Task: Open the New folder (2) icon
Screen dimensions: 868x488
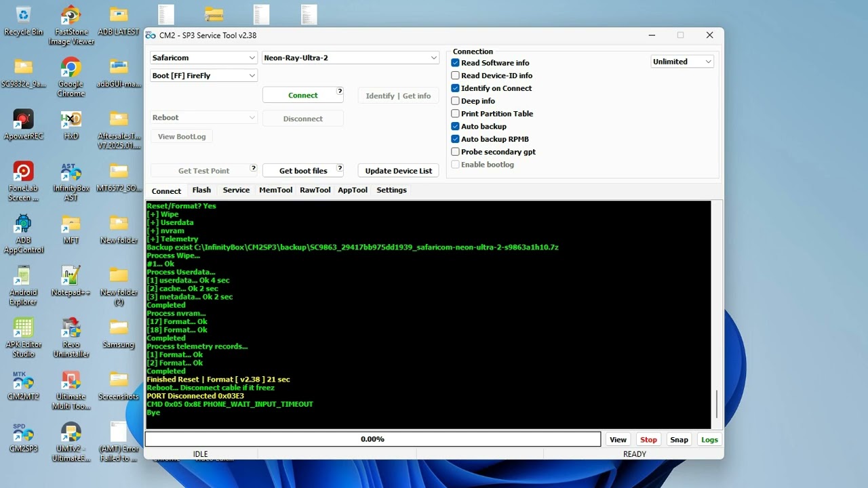Action: (119, 286)
